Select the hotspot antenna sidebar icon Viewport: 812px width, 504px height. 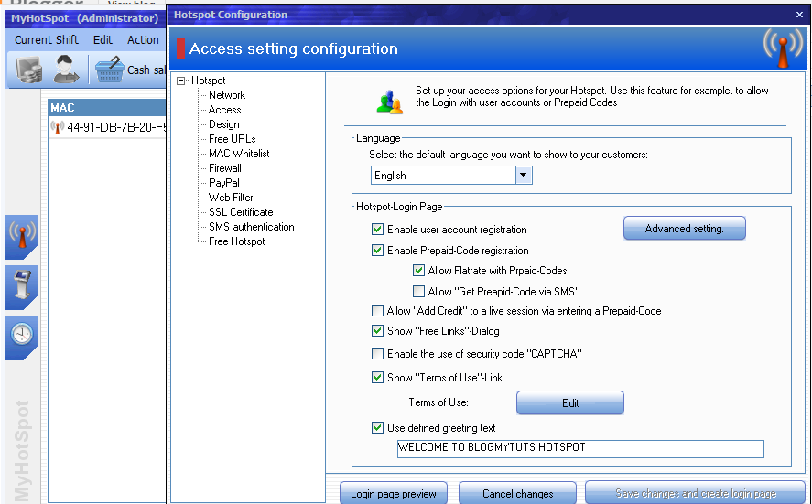(x=22, y=236)
